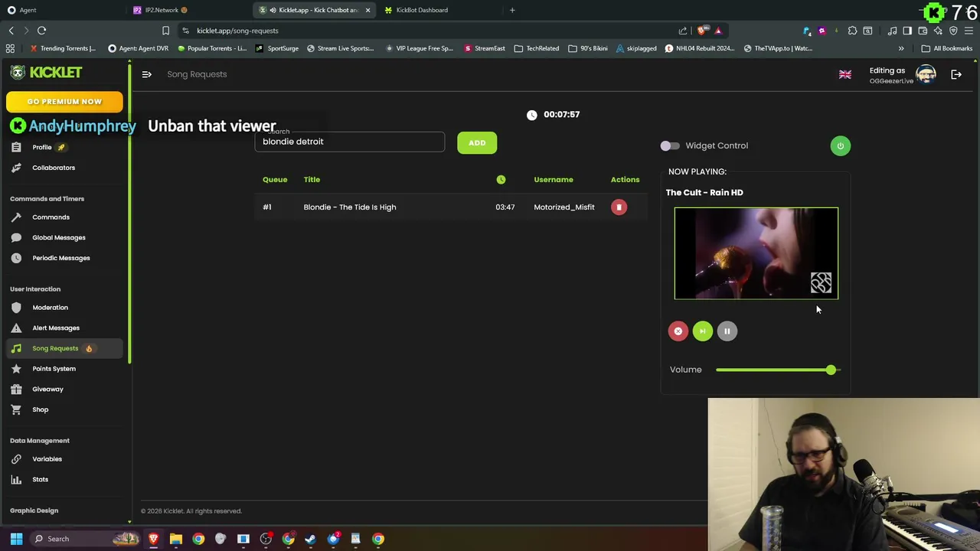Close the Kicklet.app browser tab
The height and width of the screenshot is (551, 980).
367,10
